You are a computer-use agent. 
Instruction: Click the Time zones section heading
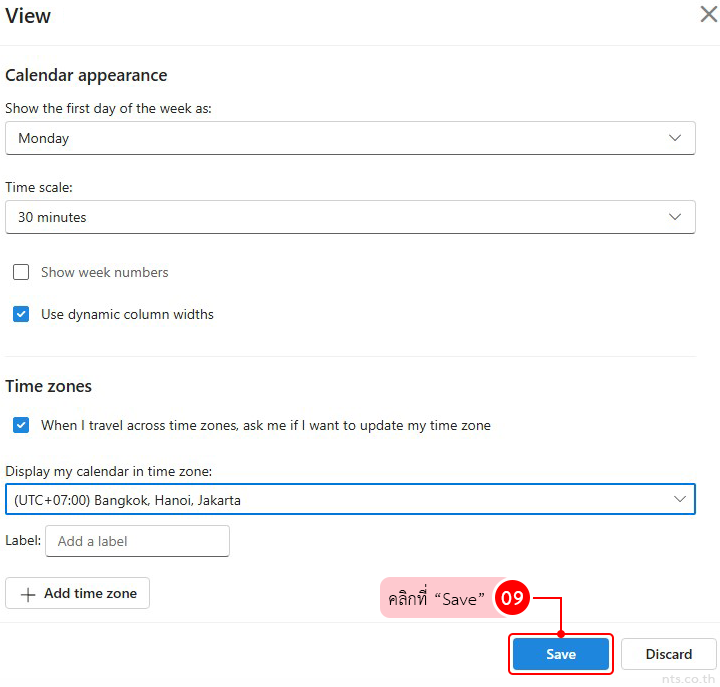48,386
